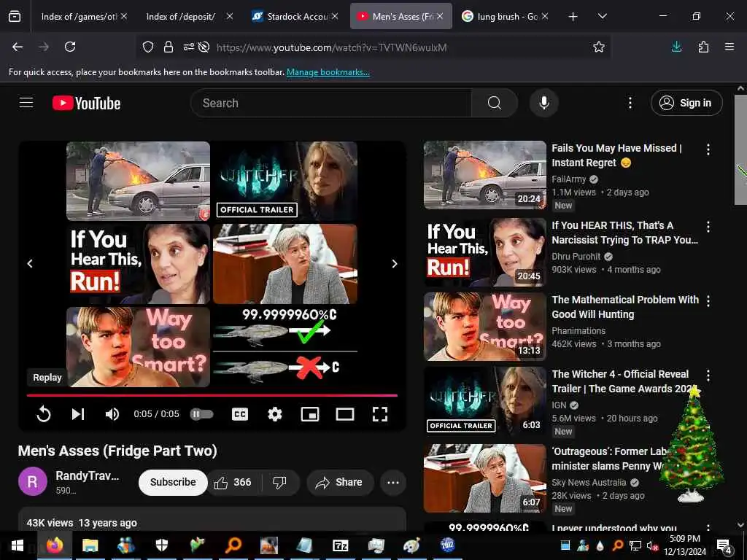Open the Firefox application menu

click(729, 47)
